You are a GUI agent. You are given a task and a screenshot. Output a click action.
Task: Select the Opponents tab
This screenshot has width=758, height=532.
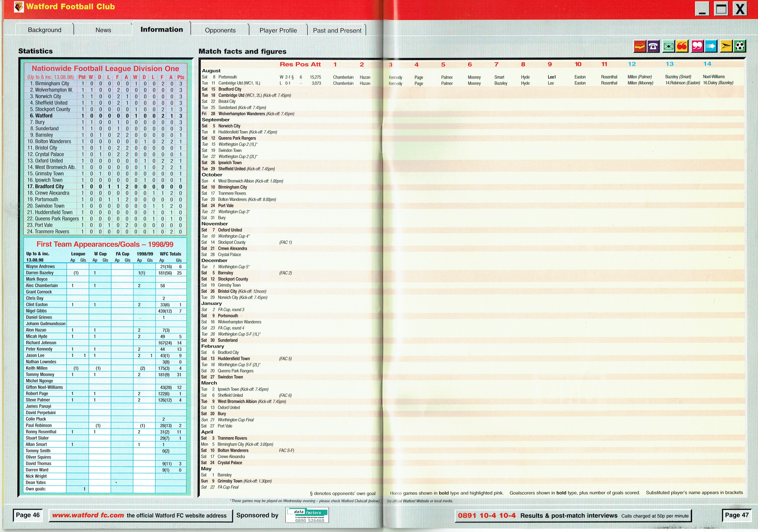(x=220, y=30)
